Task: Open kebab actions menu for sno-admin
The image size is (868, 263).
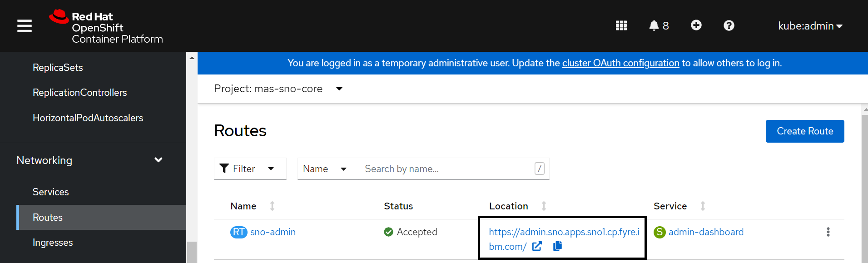Action: click(828, 232)
